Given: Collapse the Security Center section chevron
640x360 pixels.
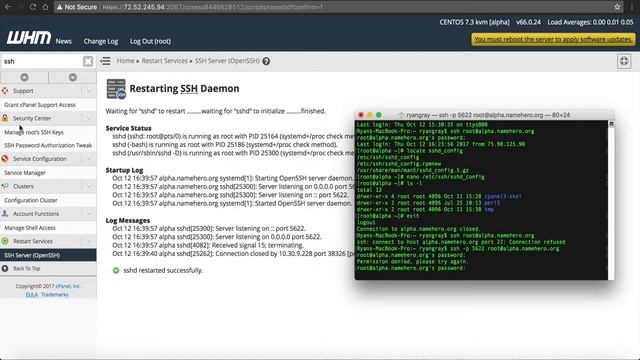Looking at the screenshot, I should tap(89, 118).
